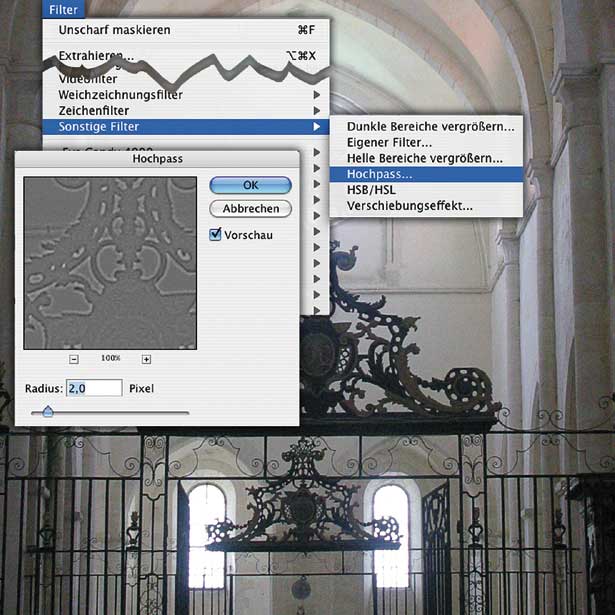
Task: Zoom out preview with minus icon
Action: point(74,359)
